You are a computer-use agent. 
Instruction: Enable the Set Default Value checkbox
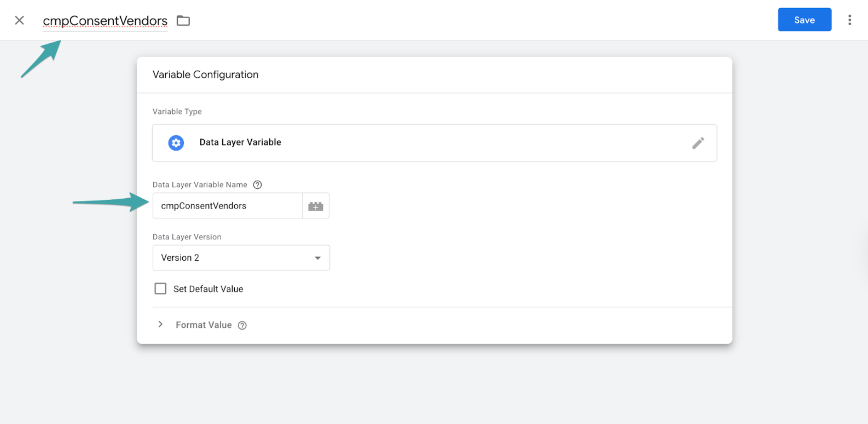click(x=160, y=289)
